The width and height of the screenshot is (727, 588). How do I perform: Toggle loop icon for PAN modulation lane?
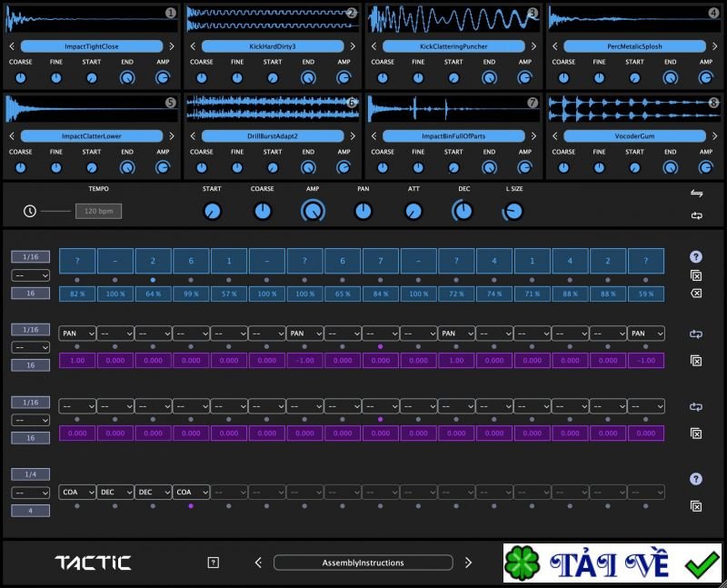[x=696, y=334]
